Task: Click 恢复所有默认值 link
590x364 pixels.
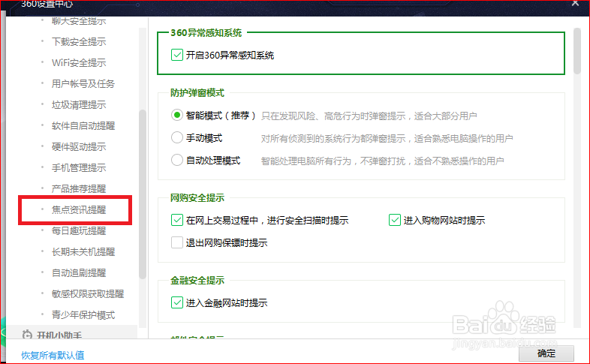Action: pos(53,355)
